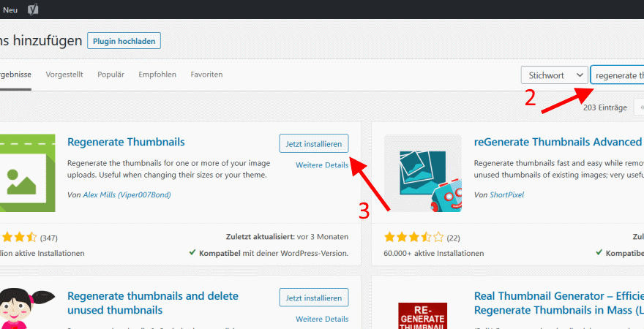This screenshot has width=644, height=329.
Task: Open Weitere Details for Regenerate Thumbnails
Action: (x=322, y=165)
